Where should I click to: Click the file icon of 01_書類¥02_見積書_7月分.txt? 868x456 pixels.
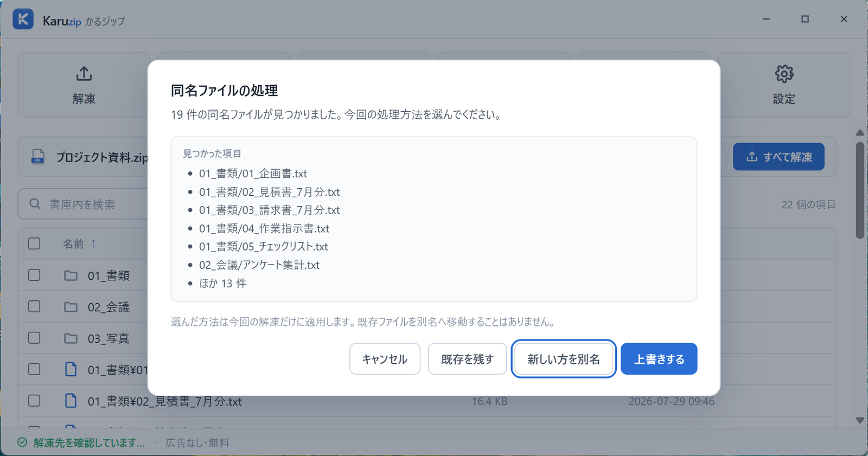click(x=71, y=401)
